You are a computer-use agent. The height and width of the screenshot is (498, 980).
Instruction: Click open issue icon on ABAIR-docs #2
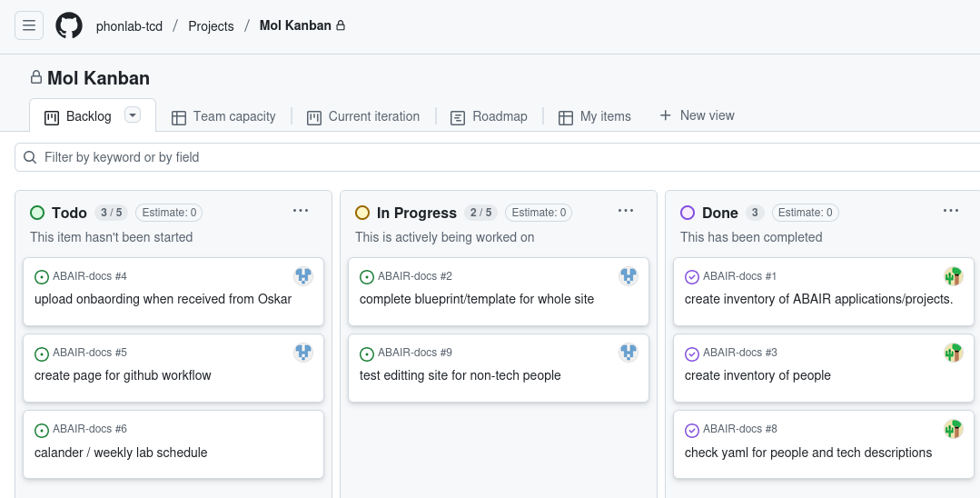pyautogui.click(x=366, y=277)
